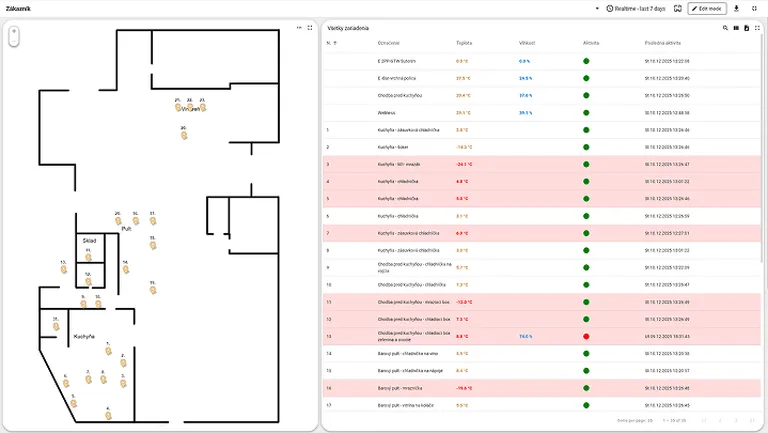Open the dashboard state dropdown arrow

click(597, 8)
